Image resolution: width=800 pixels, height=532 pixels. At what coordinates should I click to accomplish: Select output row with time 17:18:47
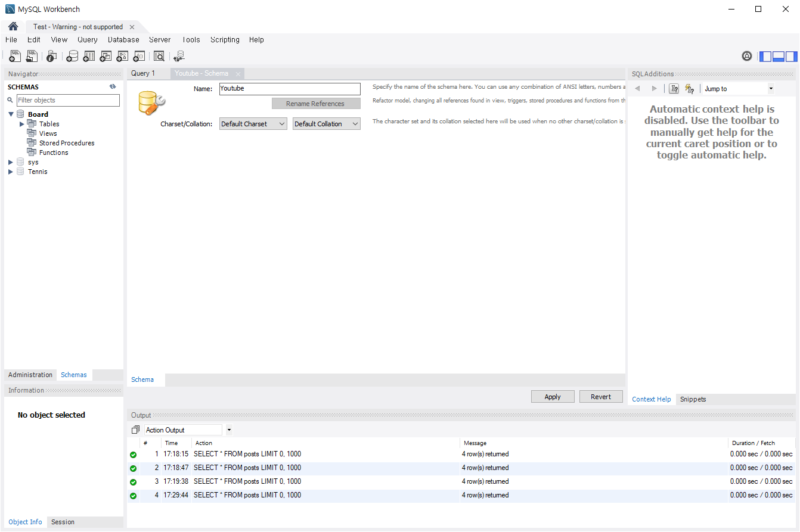click(x=461, y=468)
